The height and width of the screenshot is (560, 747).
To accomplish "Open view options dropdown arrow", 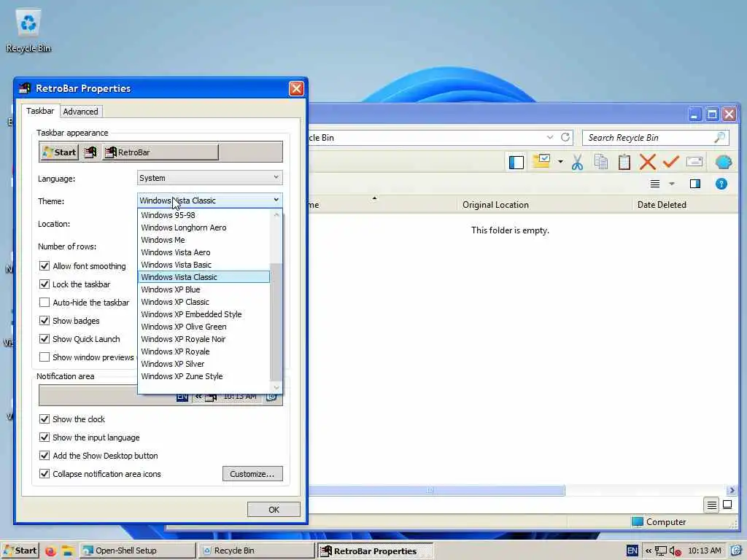I will tap(672, 184).
